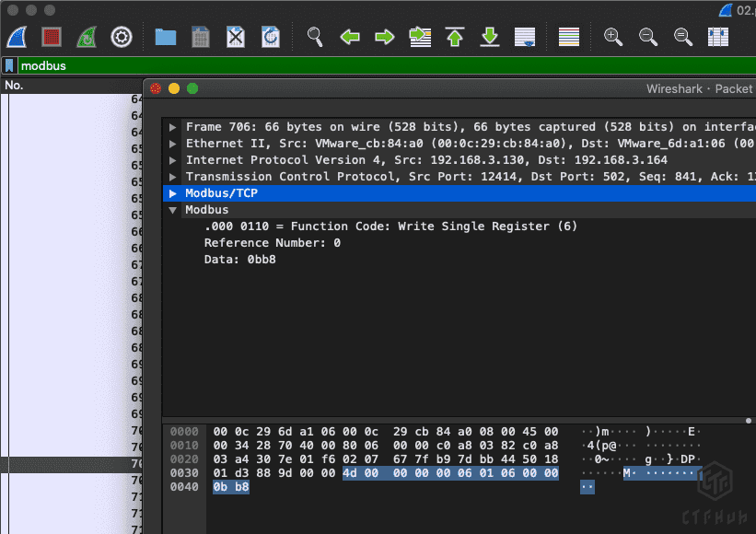Collapse the Modbus section
756x534 pixels.
pyautogui.click(x=173, y=210)
